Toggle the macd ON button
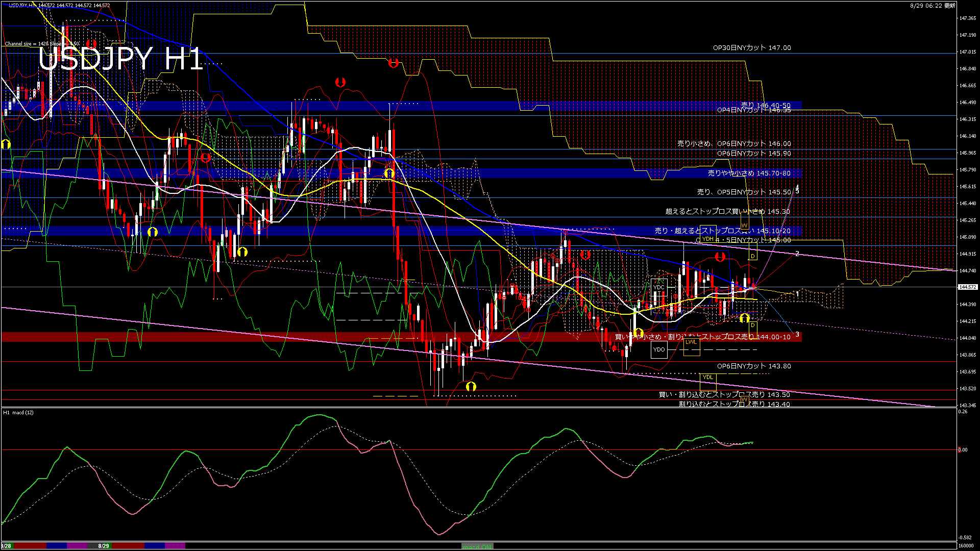Viewport: 980px width, 551px height. click(477, 546)
